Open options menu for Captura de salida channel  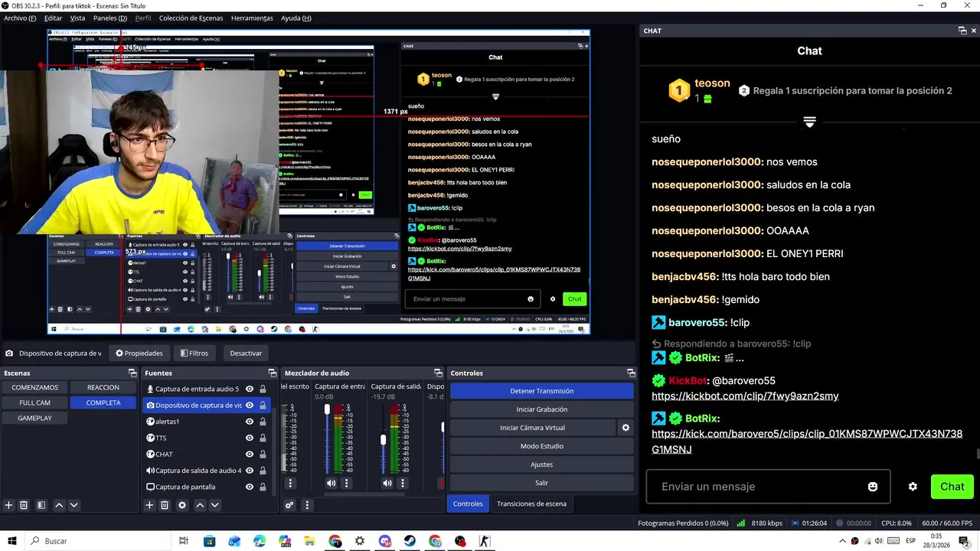[x=403, y=483]
